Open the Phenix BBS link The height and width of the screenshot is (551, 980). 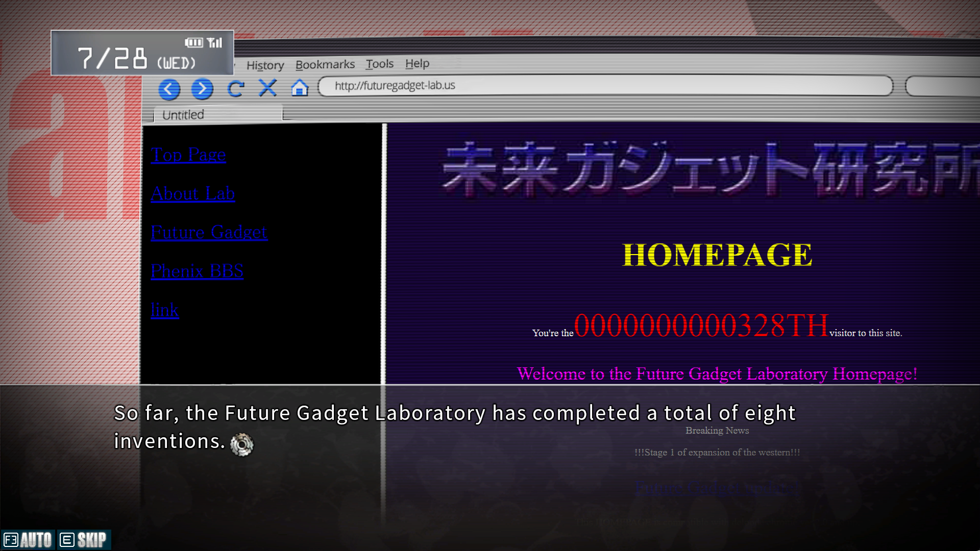click(x=197, y=271)
